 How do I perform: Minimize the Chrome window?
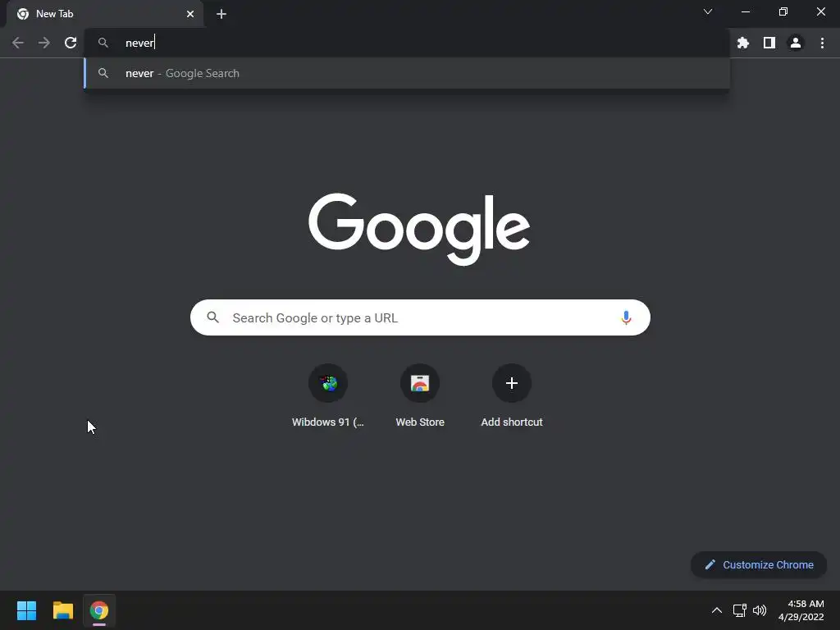[x=745, y=11]
